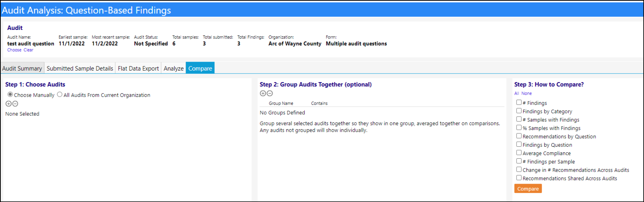Check Findings by Question option

(519, 144)
